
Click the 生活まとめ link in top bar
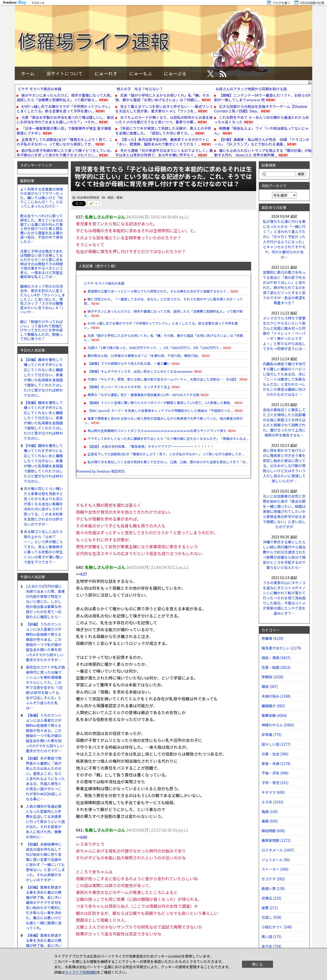pos(38,3)
